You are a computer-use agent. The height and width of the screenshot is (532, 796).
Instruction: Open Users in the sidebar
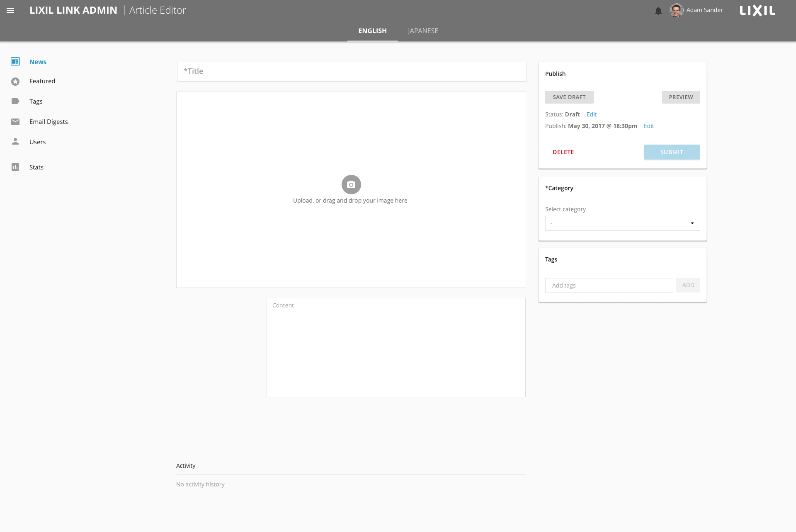click(38, 142)
